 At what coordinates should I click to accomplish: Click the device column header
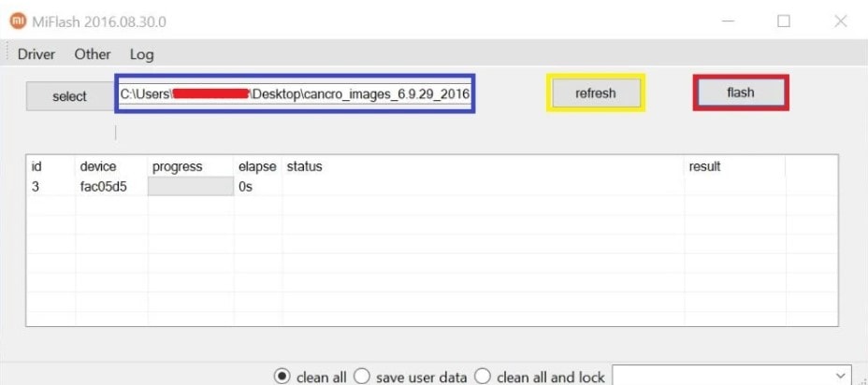click(x=111, y=166)
